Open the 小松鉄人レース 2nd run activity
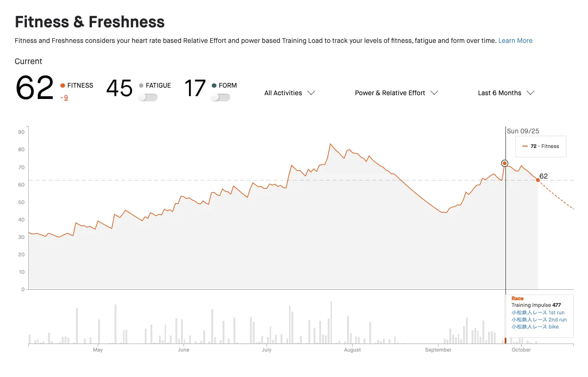 tap(539, 320)
